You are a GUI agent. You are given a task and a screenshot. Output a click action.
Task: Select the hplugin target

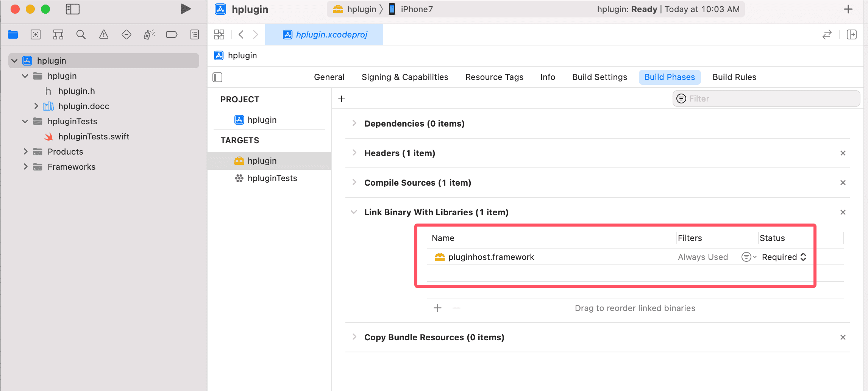pyautogui.click(x=269, y=161)
